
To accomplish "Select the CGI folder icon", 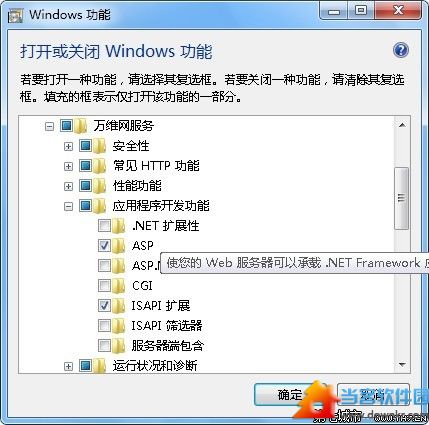I will pos(118,286).
